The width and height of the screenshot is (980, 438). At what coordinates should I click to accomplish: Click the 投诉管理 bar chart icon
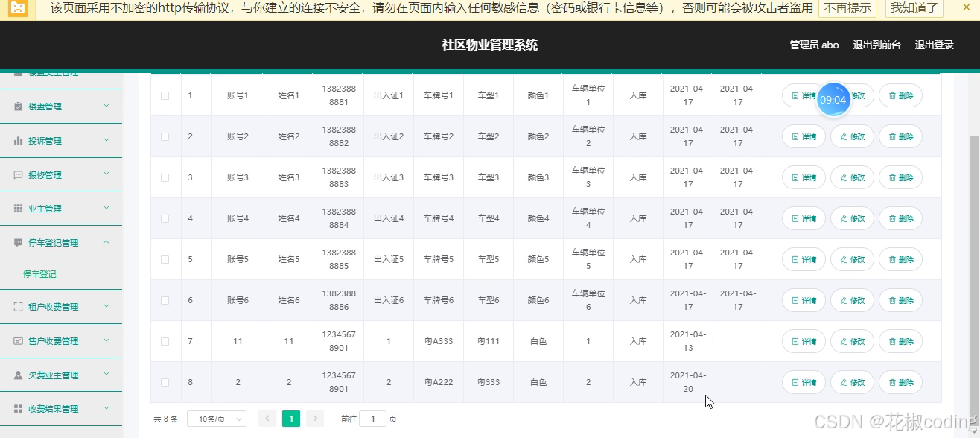(19, 141)
